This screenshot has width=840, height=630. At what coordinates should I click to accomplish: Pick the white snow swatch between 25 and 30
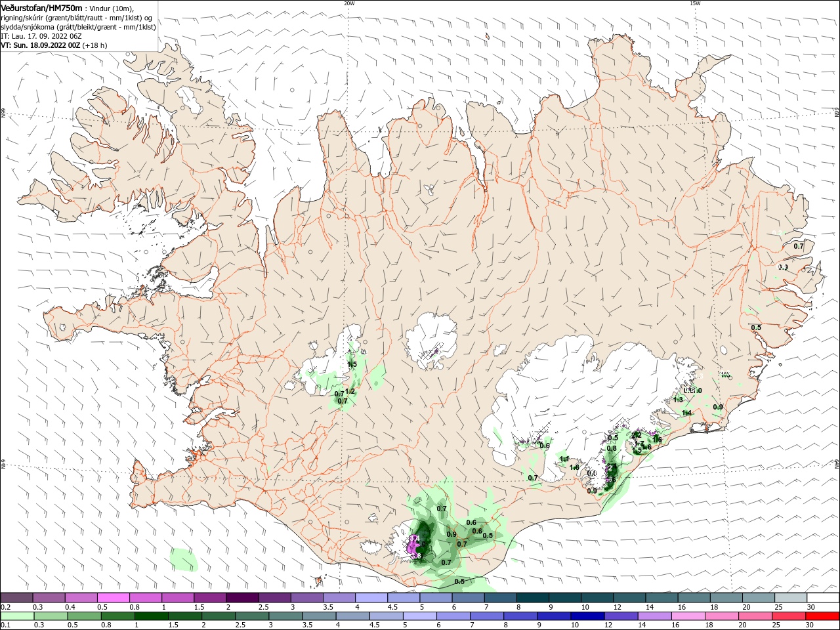point(791,597)
